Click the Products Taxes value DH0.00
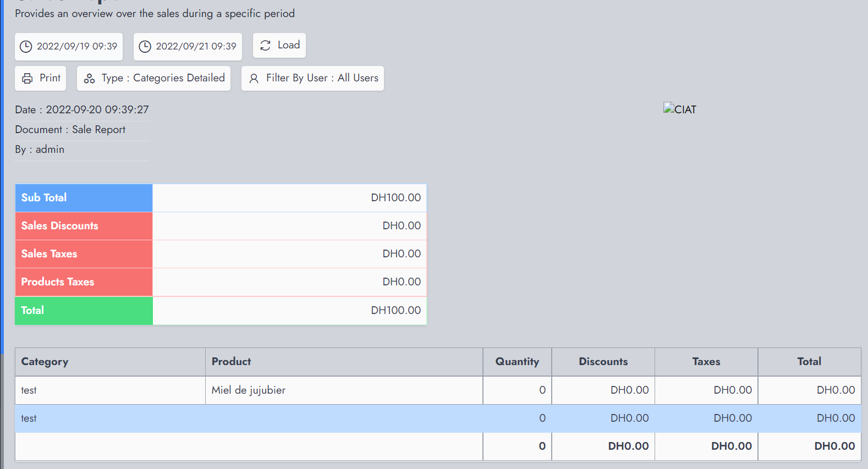The image size is (868, 469). tap(402, 282)
